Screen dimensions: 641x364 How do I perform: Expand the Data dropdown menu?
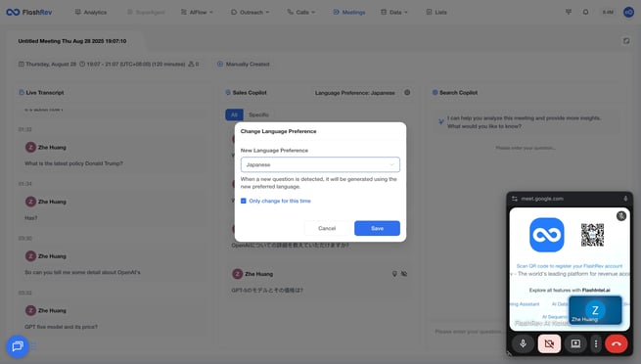394,13
